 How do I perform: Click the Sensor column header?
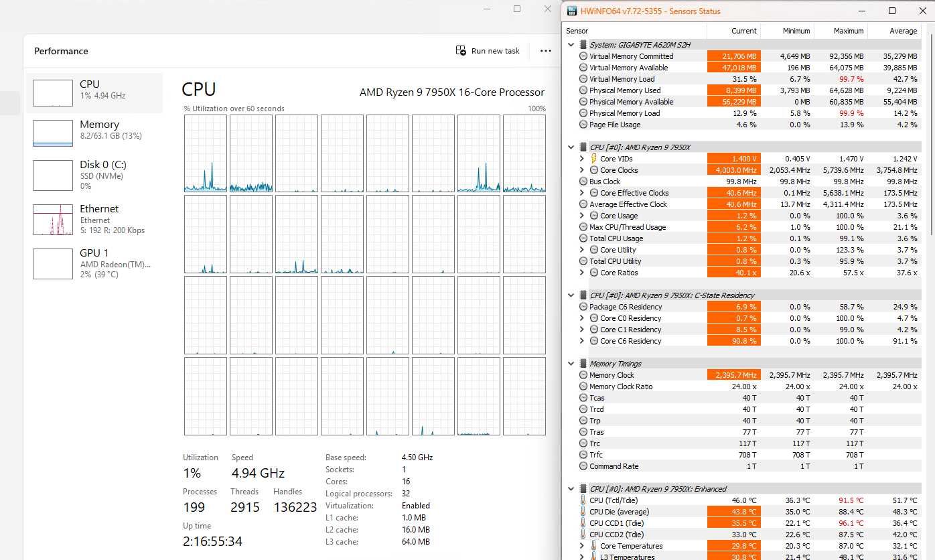tap(635, 31)
